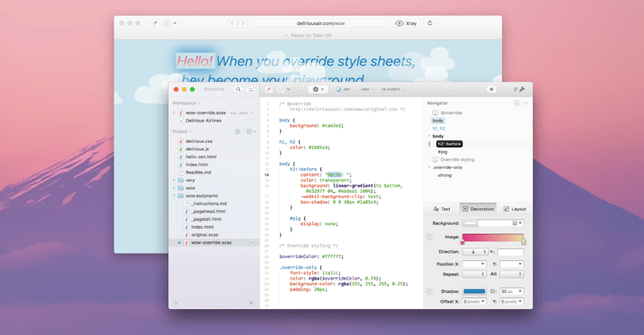The width and height of the screenshot is (644, 335).
Task: Click the Welcome title in the editor
Action: (214, 89)
